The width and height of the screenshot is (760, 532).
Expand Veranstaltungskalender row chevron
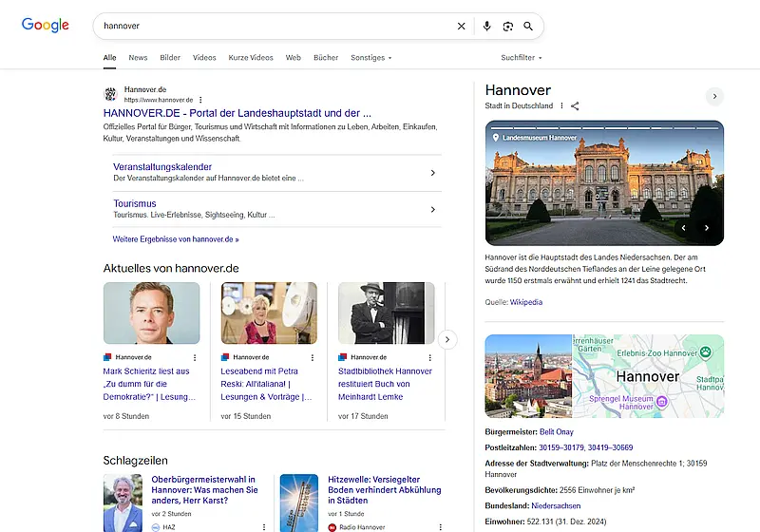pos(433,173)
